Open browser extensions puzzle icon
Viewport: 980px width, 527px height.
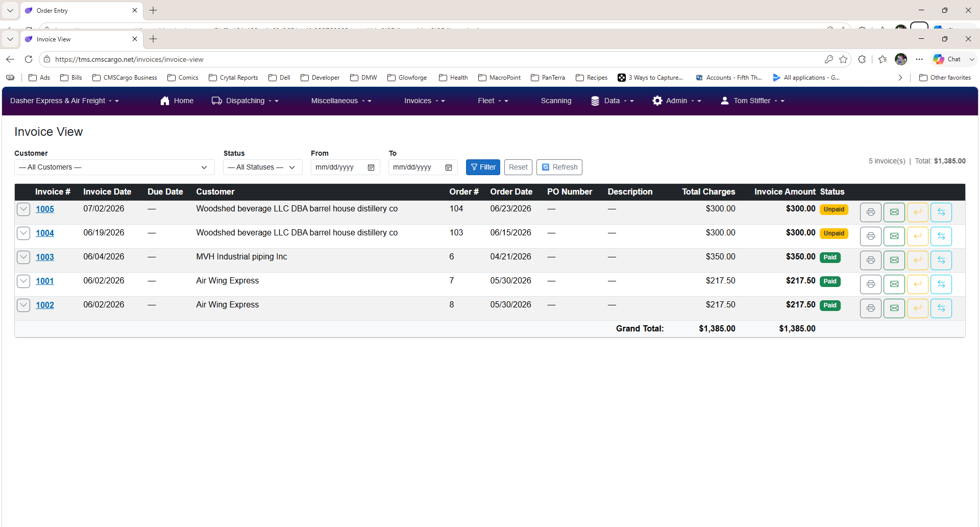pos(862,59)
